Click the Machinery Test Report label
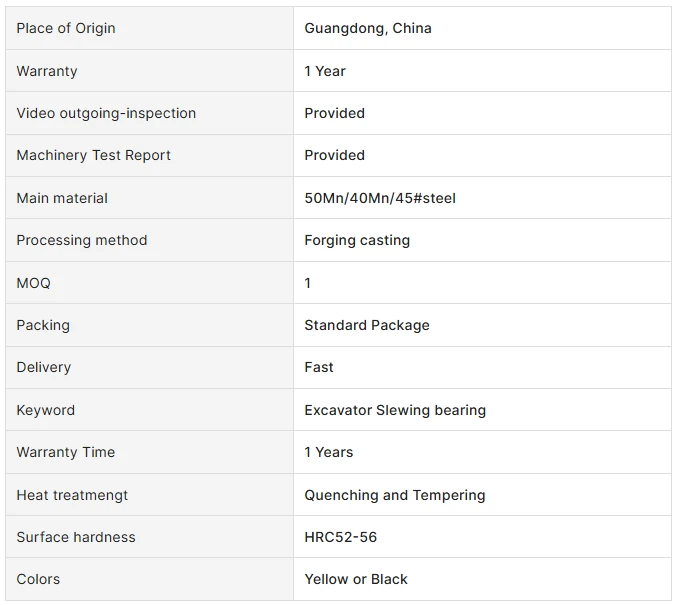The height and width of the screenshot is (605, 676). point(94,155)
